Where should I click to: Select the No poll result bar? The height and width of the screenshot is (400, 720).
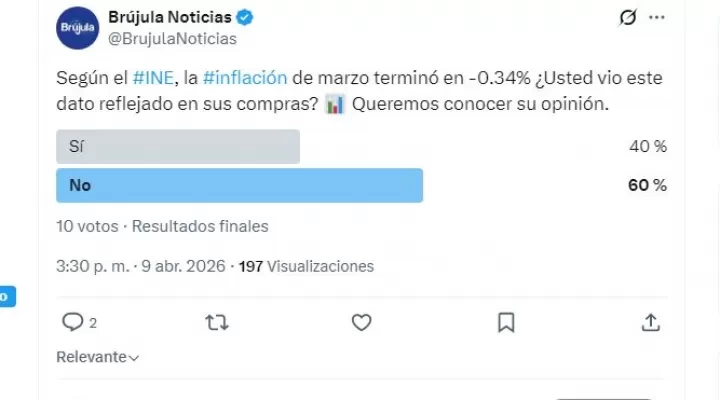click(x=240, y=185)
